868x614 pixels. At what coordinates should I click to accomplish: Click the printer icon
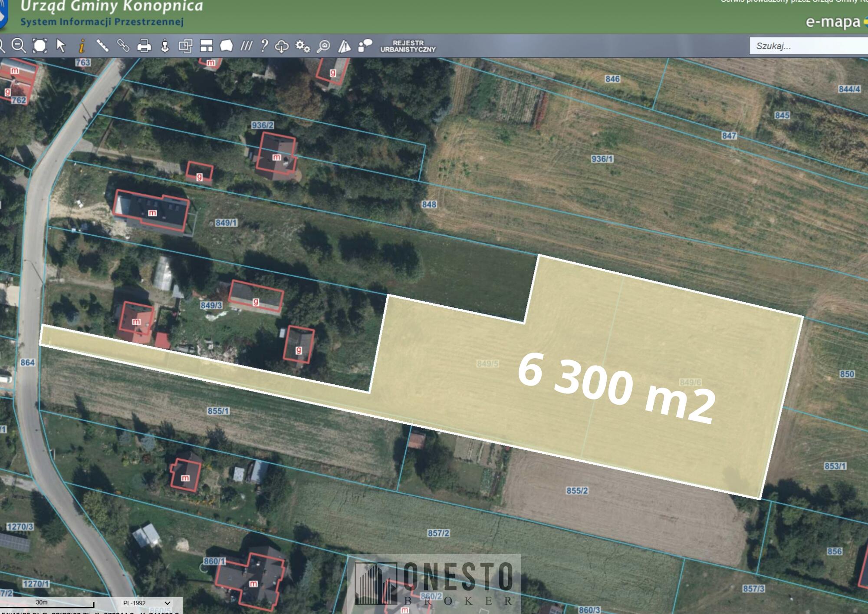[144, 46]
